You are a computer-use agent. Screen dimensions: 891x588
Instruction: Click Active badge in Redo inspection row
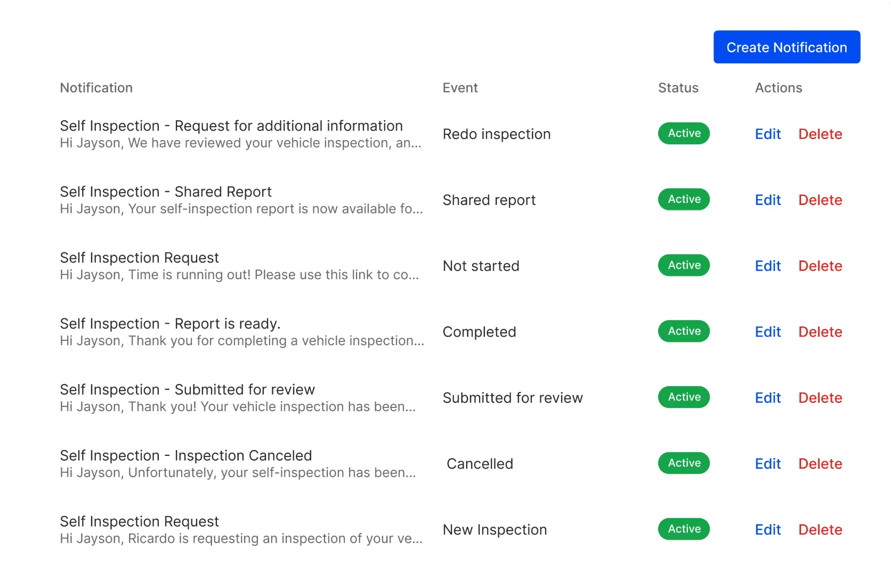tap(684, 133)
